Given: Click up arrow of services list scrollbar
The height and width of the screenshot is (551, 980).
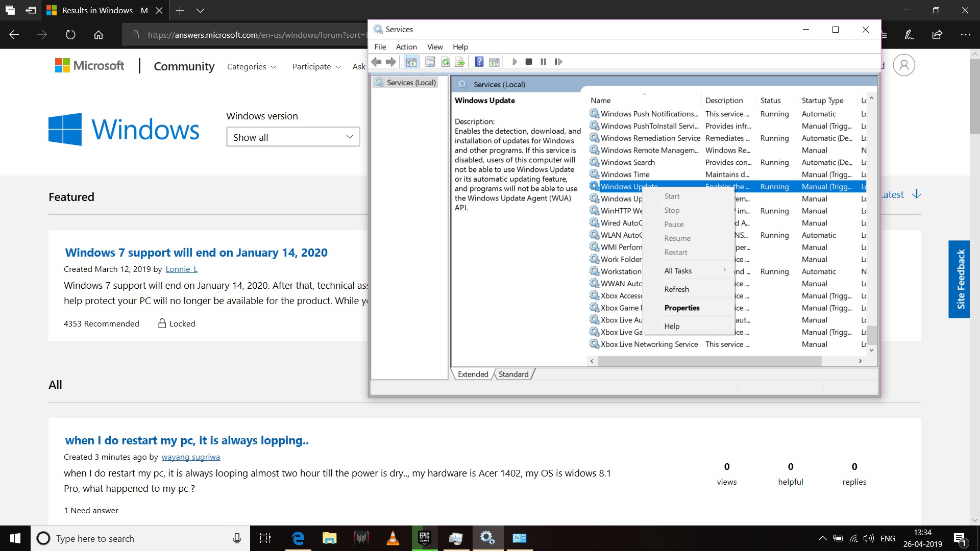Looking at the screenshot, I should (x=871, y=98).
